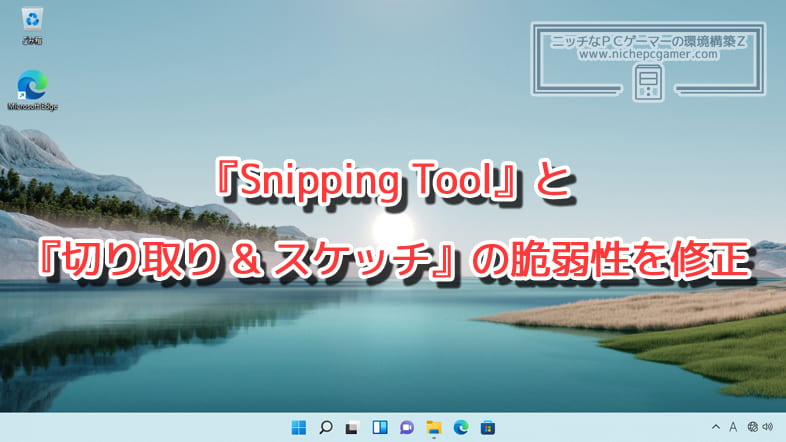Launch Microsoft Edge from the taskbar
786x442 pixels.
[x=461, y=427]
